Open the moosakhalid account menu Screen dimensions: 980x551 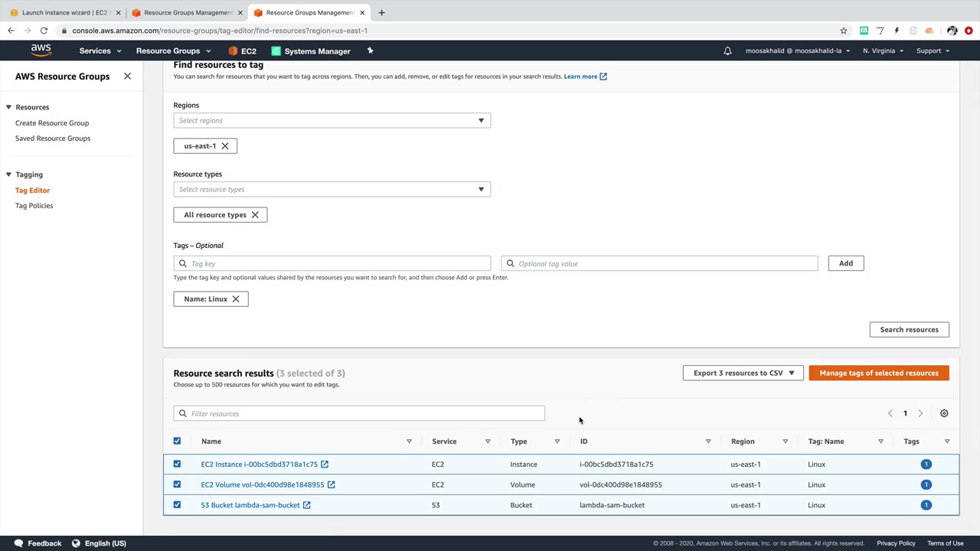(798, 51)
